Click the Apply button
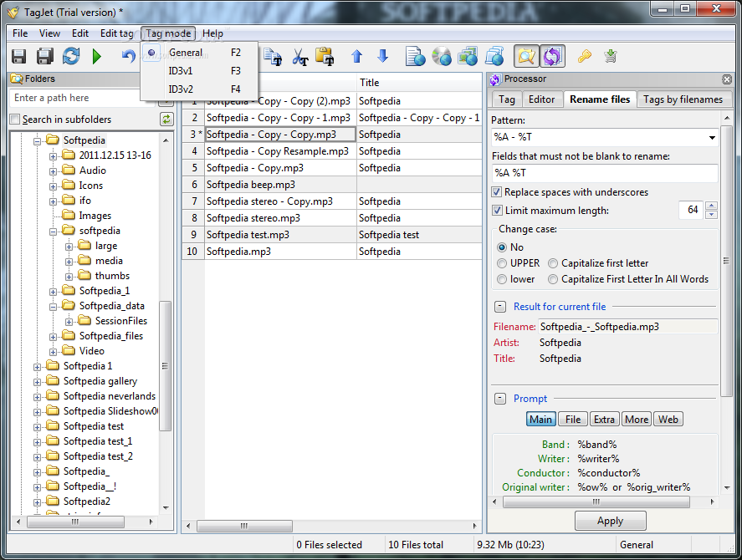This screenshot has height=560, width=742. pyautogui.click(x=610, y=521)
